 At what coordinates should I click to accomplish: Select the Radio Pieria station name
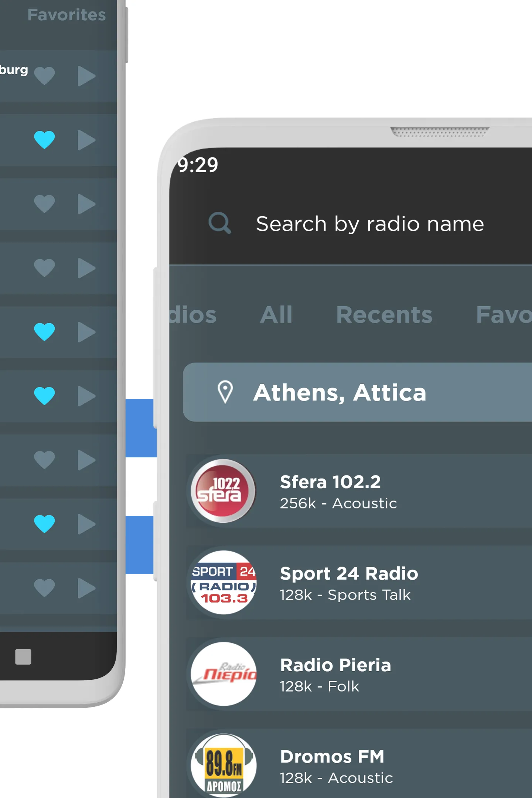tap(335, 665)
